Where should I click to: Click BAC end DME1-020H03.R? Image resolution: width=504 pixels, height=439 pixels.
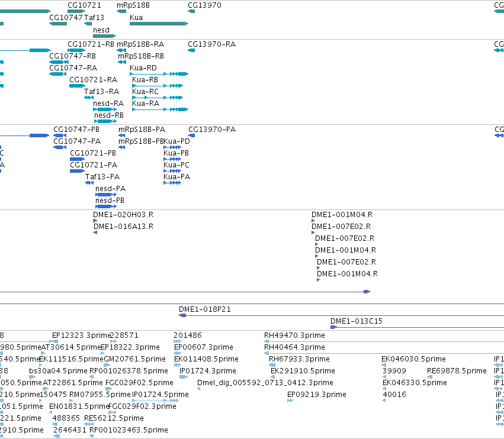95,221
